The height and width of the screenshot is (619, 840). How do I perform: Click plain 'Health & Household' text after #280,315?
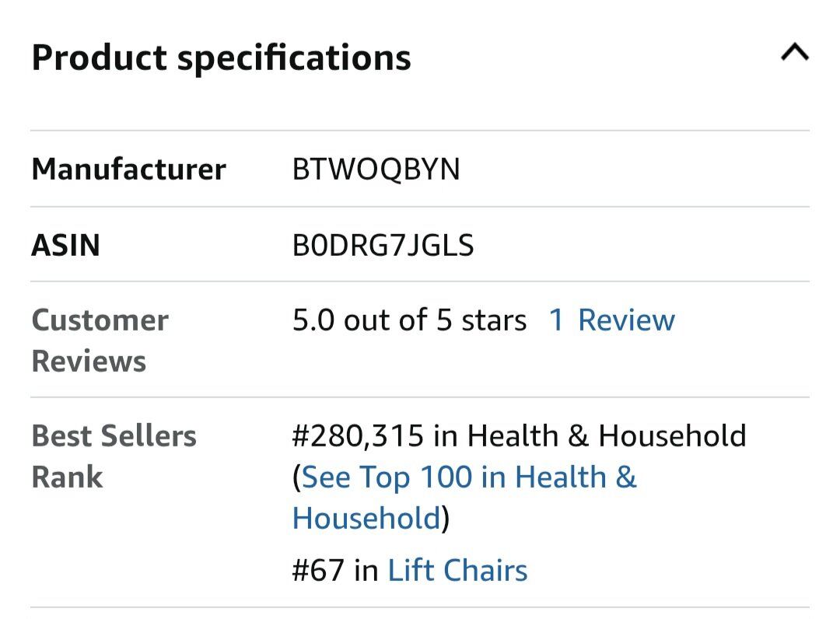point(606,436)
